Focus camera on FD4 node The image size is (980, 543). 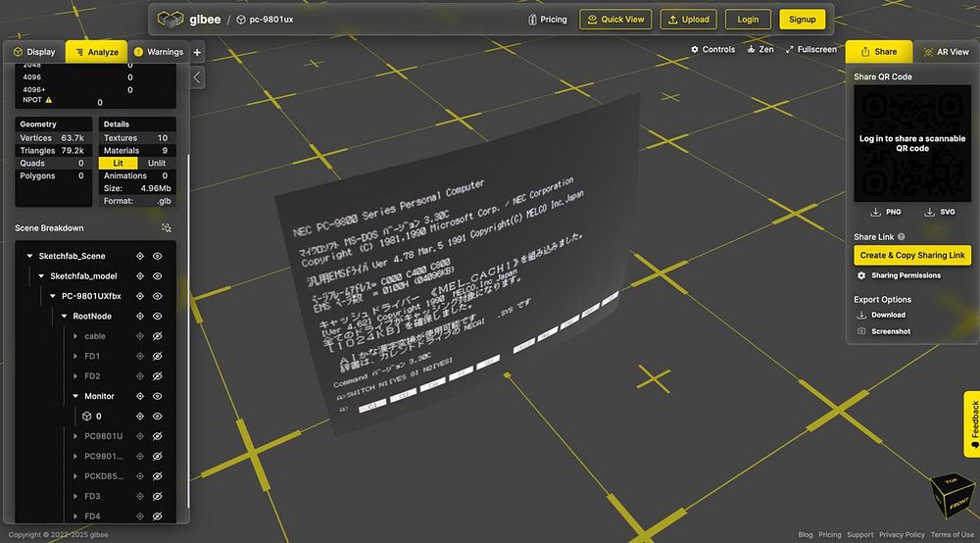(140, 517)
